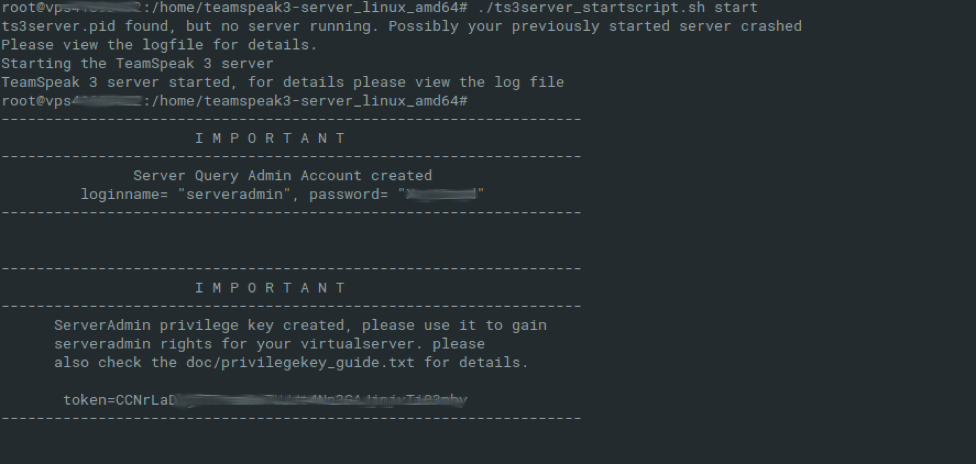Click the first 'I M P O R T A N T' heading
The image size is (976, 464).
[270, 138]
